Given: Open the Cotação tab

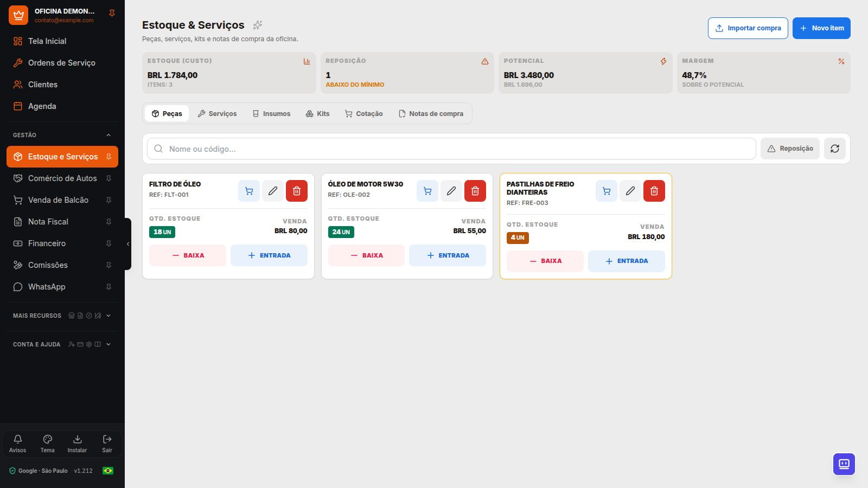Looking at the screenshot, I should (x=363, y=113).
